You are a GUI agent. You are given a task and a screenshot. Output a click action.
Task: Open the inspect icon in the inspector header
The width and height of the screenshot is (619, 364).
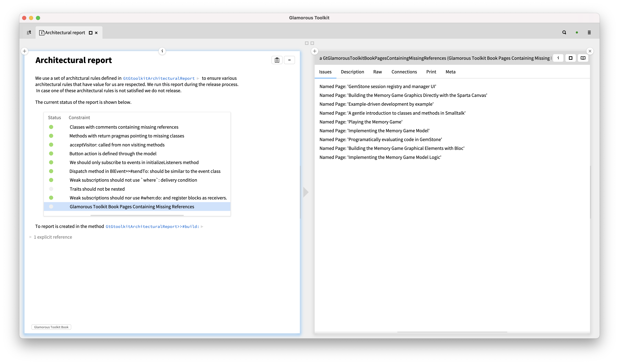558,58
